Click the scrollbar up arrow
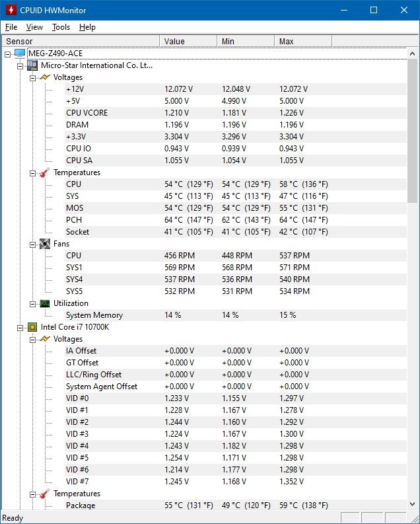The height and width of the screenshot is (524, 420). (x=412, y=54)
